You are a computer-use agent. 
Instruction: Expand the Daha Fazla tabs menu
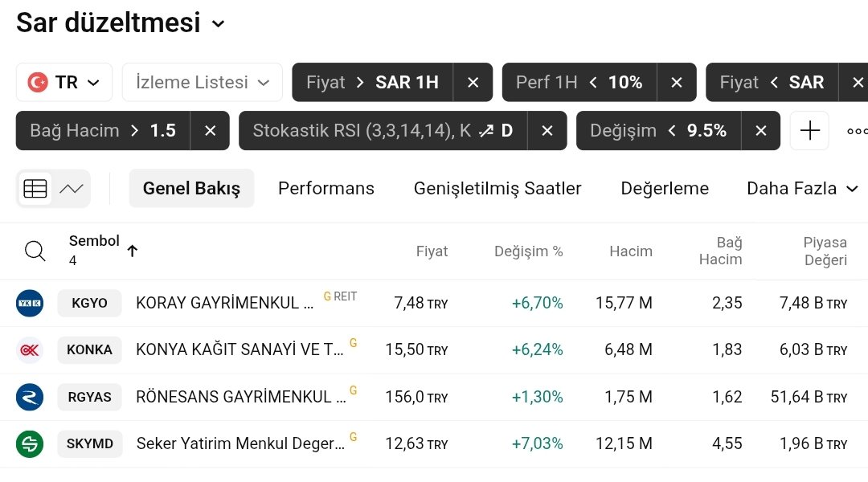pyautogui.click(x=802, y=189)
